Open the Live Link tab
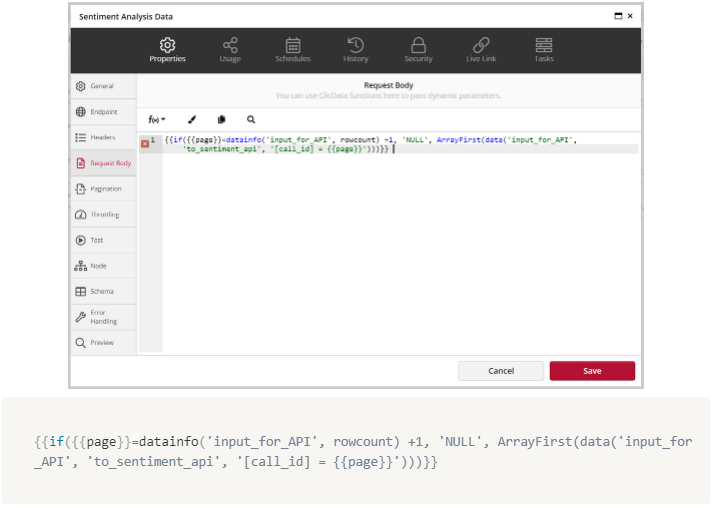This screenshot has width=713, height=508. tap(481, 50)
